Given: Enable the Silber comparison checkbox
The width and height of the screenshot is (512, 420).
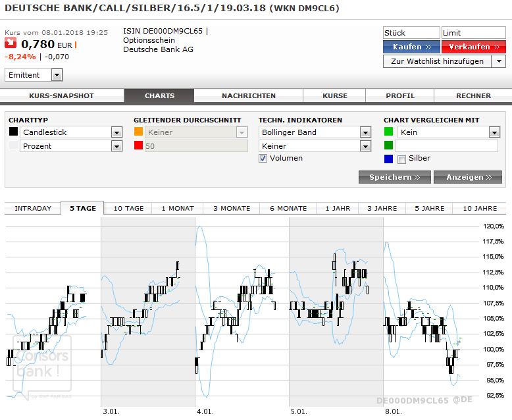Looking at the screenshot, I should (401, 159).
